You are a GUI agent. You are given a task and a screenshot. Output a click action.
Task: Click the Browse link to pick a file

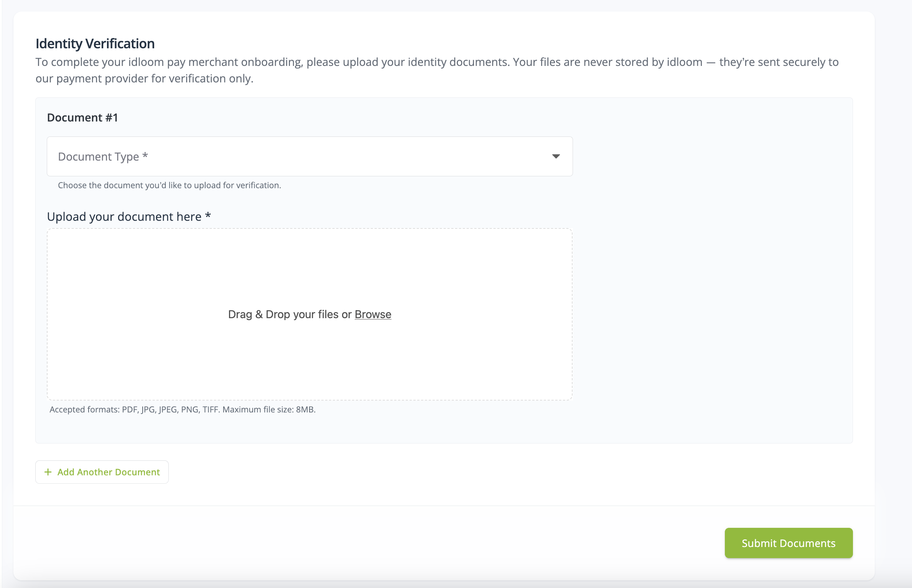pos(373,314)
